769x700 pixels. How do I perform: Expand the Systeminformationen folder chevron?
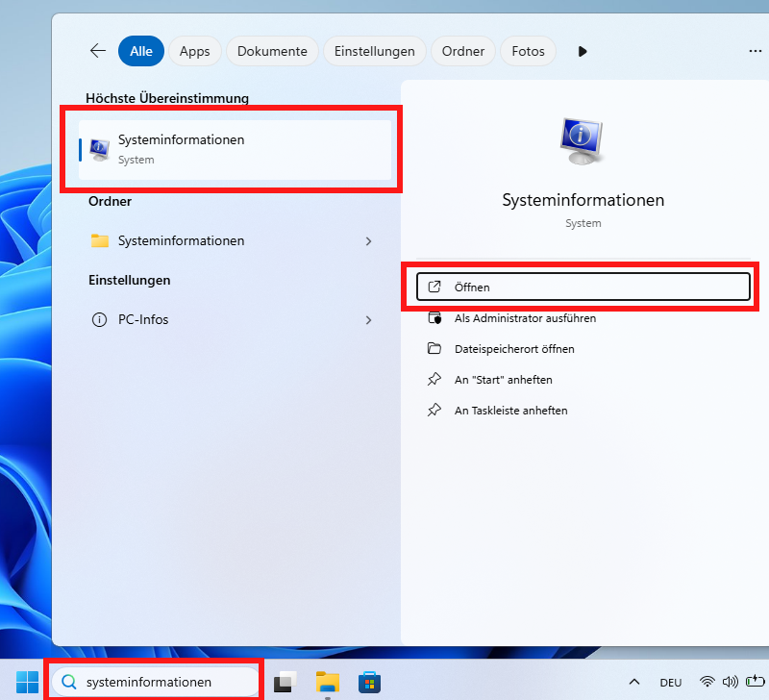(x=369, y=241)
